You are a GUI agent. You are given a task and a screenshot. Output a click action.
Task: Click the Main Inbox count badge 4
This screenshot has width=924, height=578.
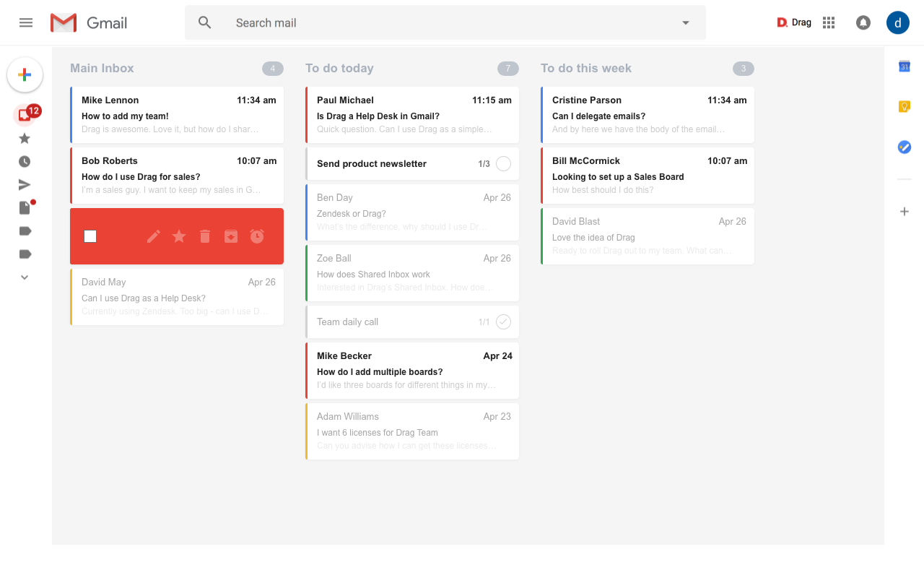(273, 69)
